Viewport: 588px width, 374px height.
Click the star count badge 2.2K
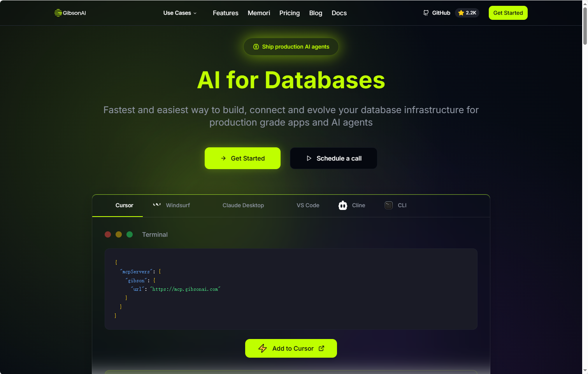pos(467,13)
